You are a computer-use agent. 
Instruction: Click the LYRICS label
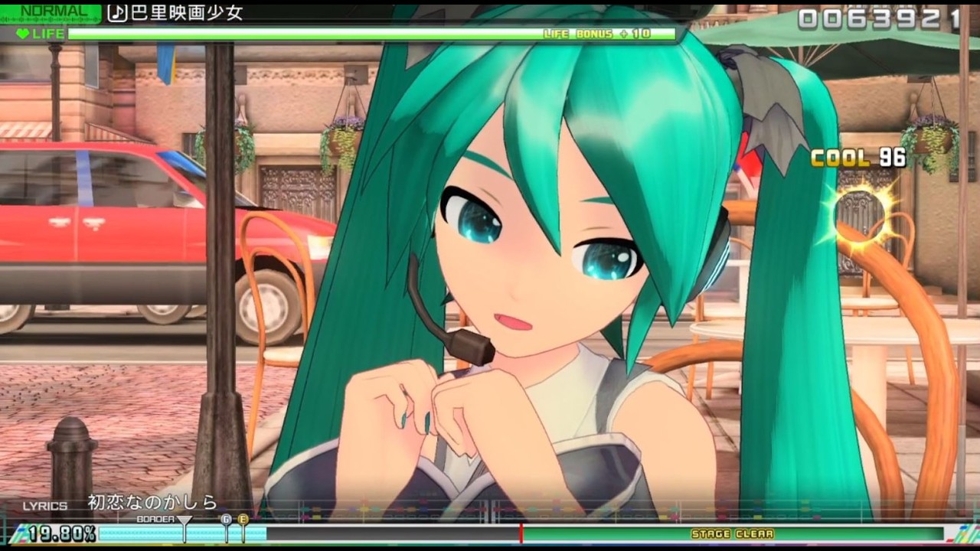point(45,506)
